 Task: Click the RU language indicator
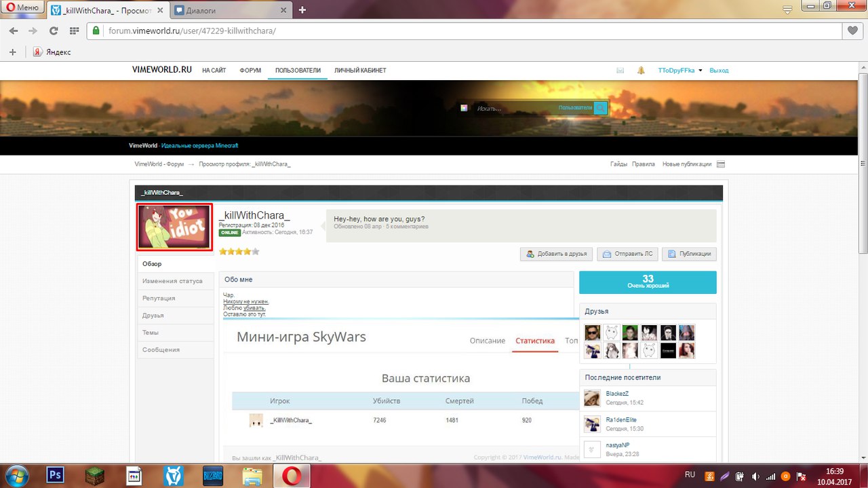[690, 474]
